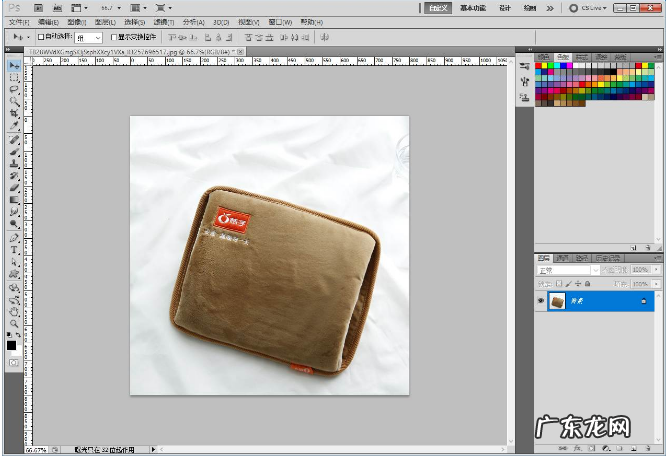Select the Horizontal Type tool

pos(14,248)
